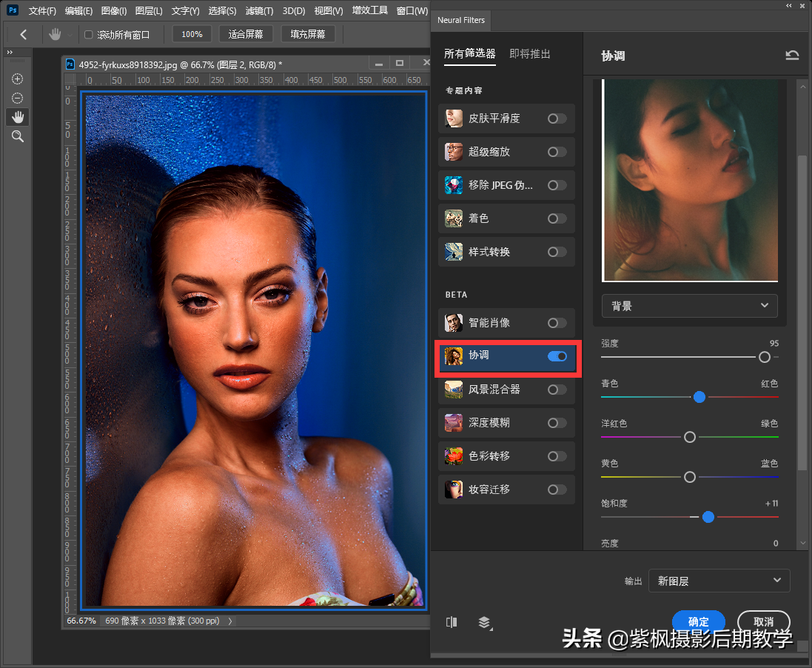Click the layers preview stack icon
This screenshot has width=812, height=668.
tap(484, 622)
